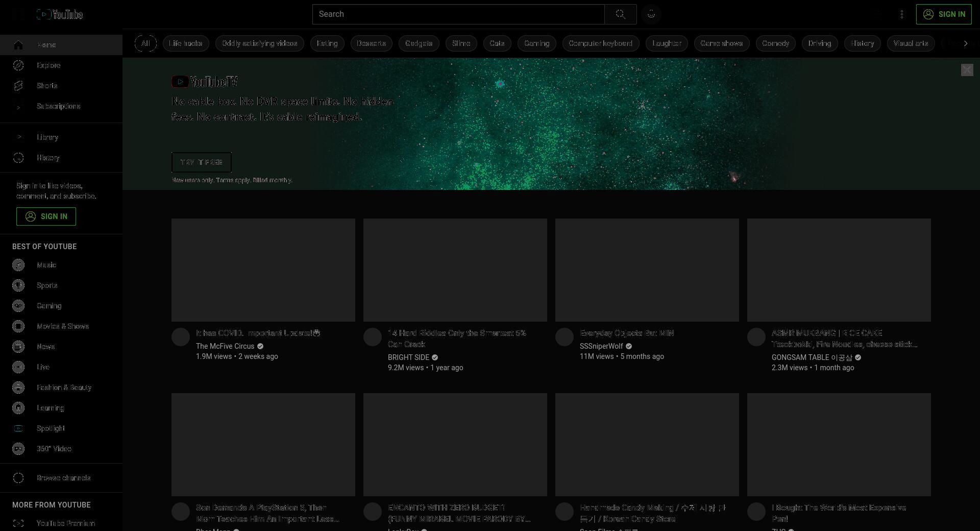Select the Driving chip
The width and height of the screenshot is (980, 531).
pyautogui.click(x=819, y=43)
